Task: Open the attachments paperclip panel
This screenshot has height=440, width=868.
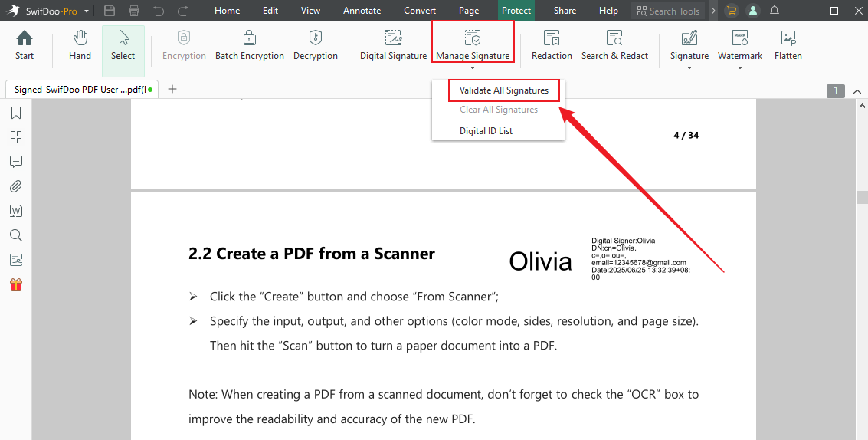Action: 16,186
